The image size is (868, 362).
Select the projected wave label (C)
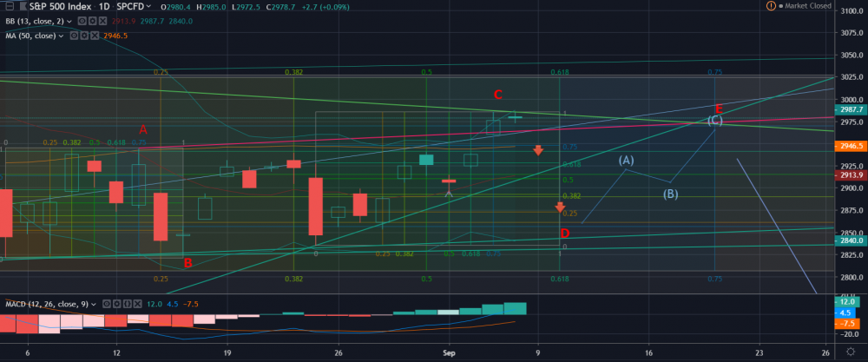714,120
